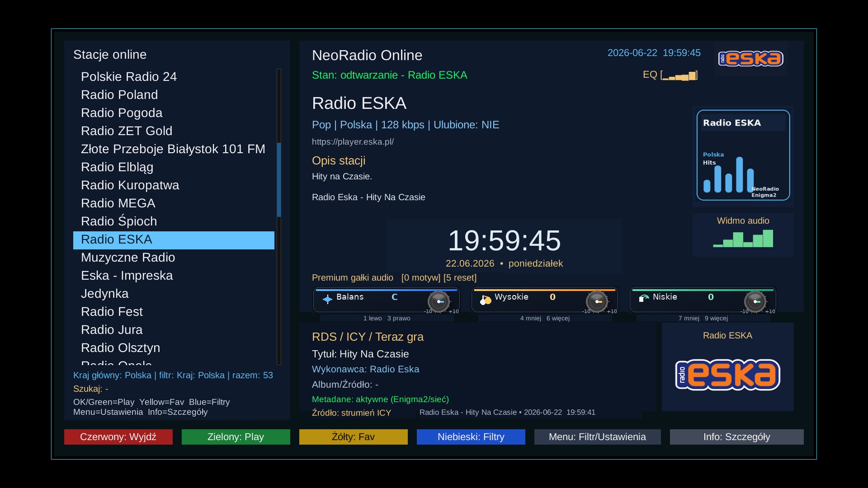Pick Złote Przeboje Białystok 101 FM
Screen dimensions: 868x488
(x=174, y=149)
